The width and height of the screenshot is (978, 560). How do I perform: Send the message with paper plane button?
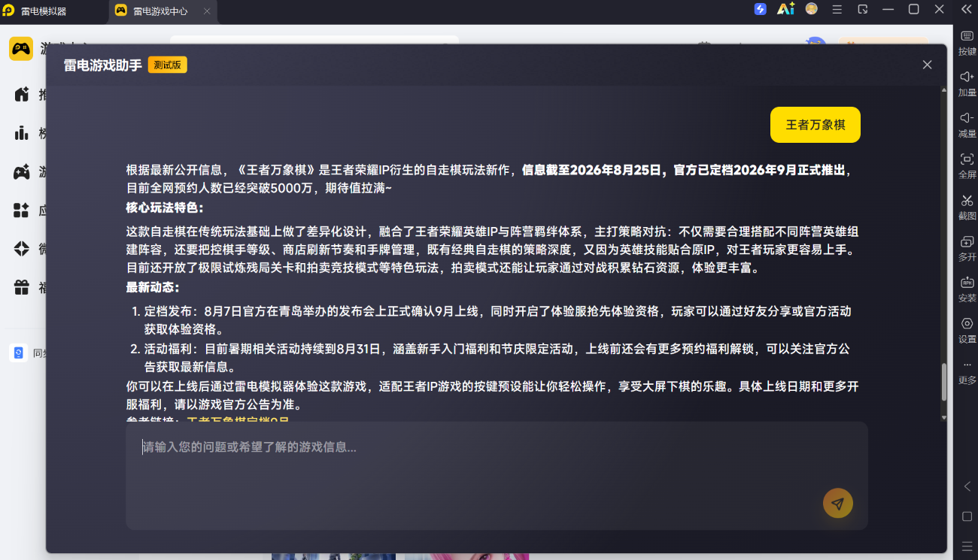pyautogui.click(x=838, y=503)
